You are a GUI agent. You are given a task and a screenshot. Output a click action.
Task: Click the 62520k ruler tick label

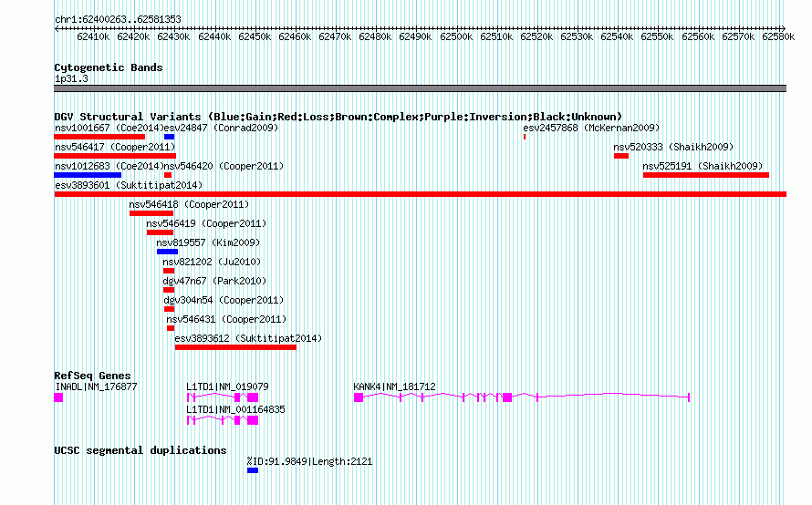(x=536, y=37)
